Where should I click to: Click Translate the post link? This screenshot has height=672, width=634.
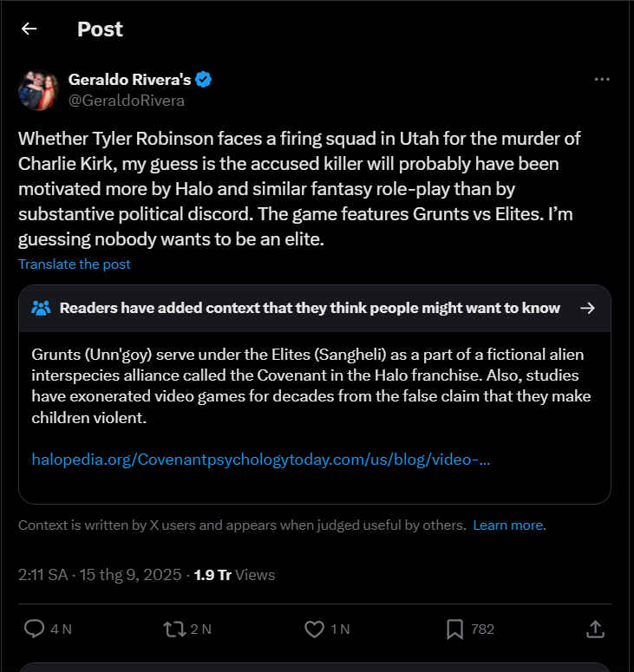tap(75, 264)
